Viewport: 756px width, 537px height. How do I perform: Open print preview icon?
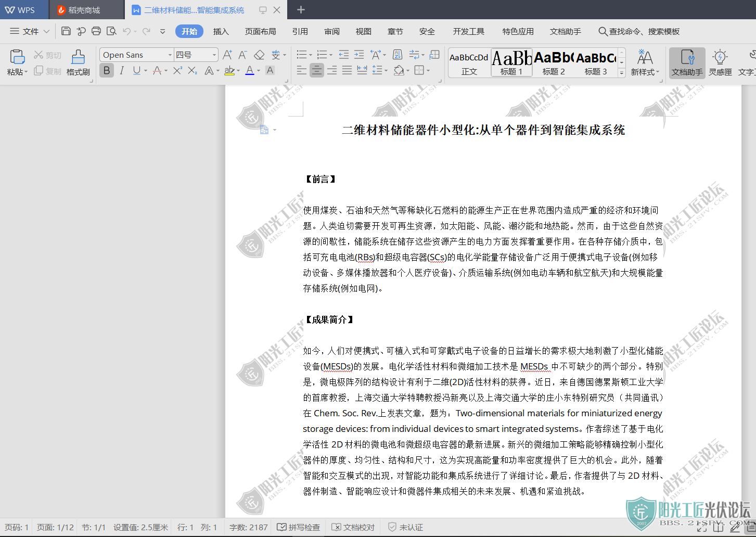111,31
